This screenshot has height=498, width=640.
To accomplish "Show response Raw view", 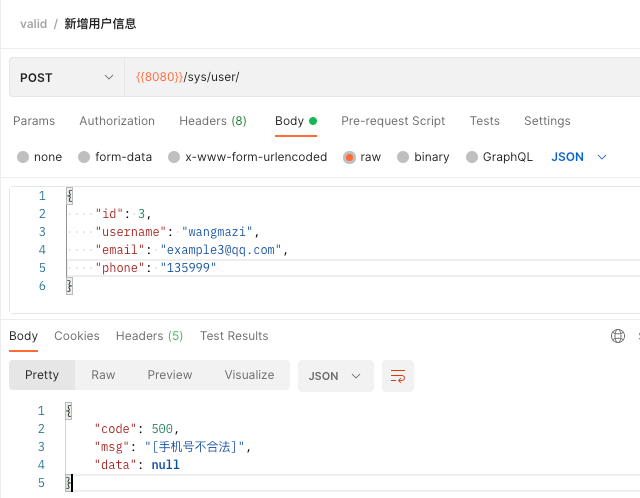I will 103,375.
